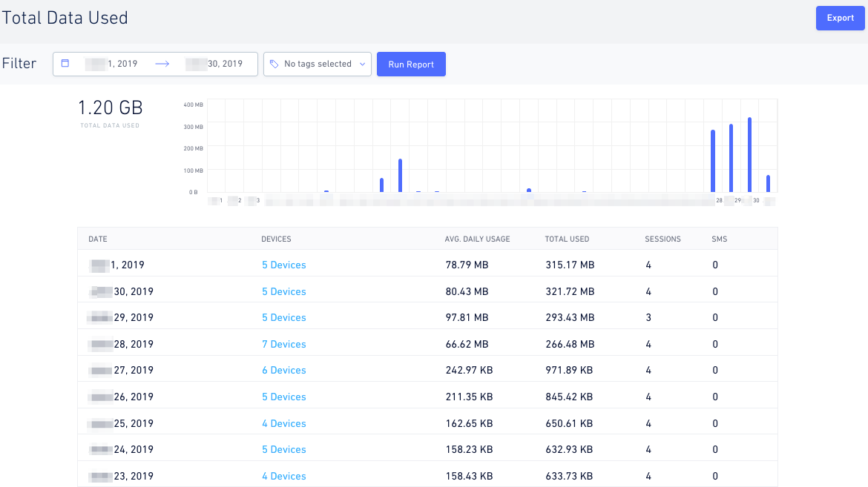Open the 7 Devices link
The height and width of the screenshot is (487, 868).
284,344
